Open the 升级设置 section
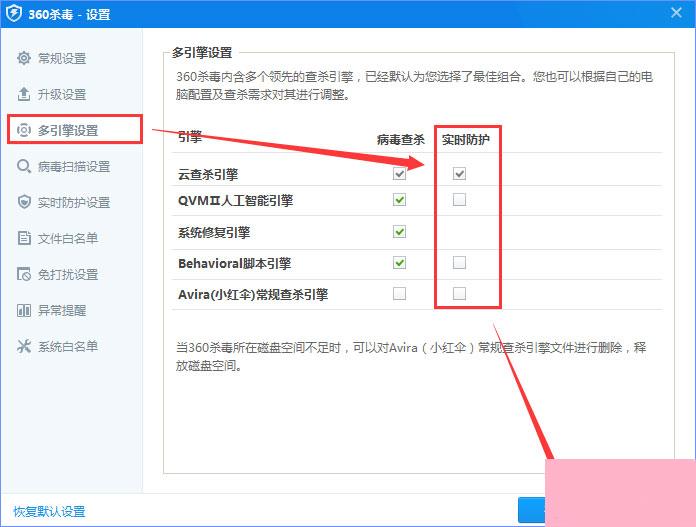 [x=62, y=94]
